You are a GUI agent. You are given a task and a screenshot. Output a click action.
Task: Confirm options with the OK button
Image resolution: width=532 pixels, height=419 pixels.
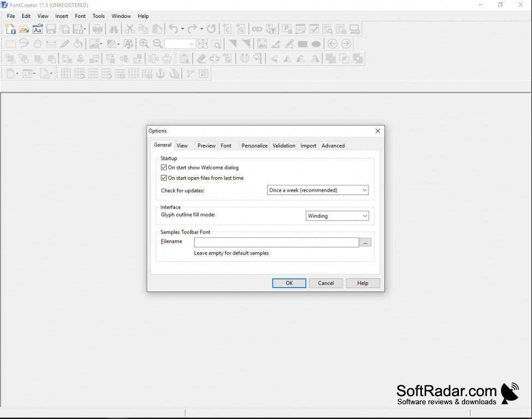289,283
